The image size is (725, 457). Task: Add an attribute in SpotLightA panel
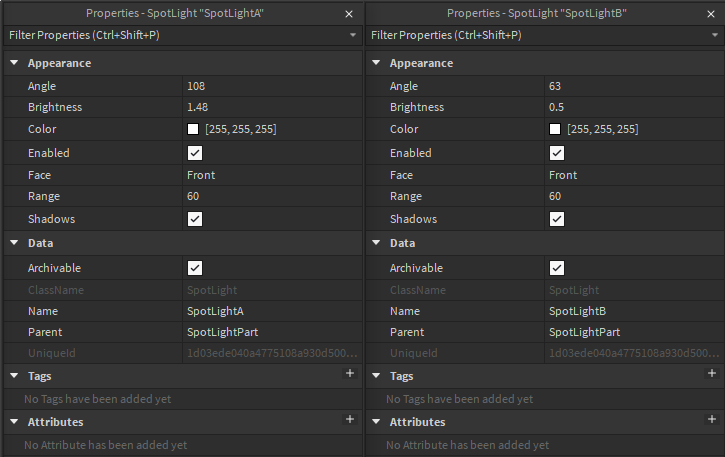click(350, 419)
